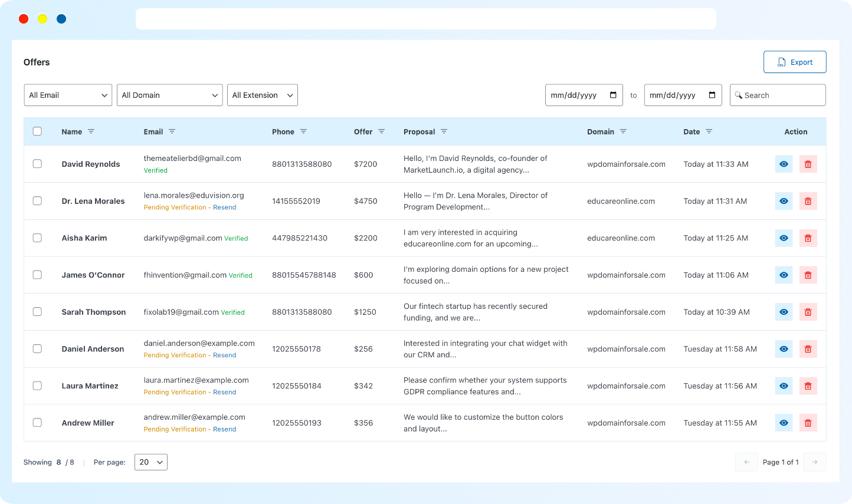The width and height of the screenshot is (852, 504).
Task: Delete the James O'Connor offer
Action: tap(808, 275)
